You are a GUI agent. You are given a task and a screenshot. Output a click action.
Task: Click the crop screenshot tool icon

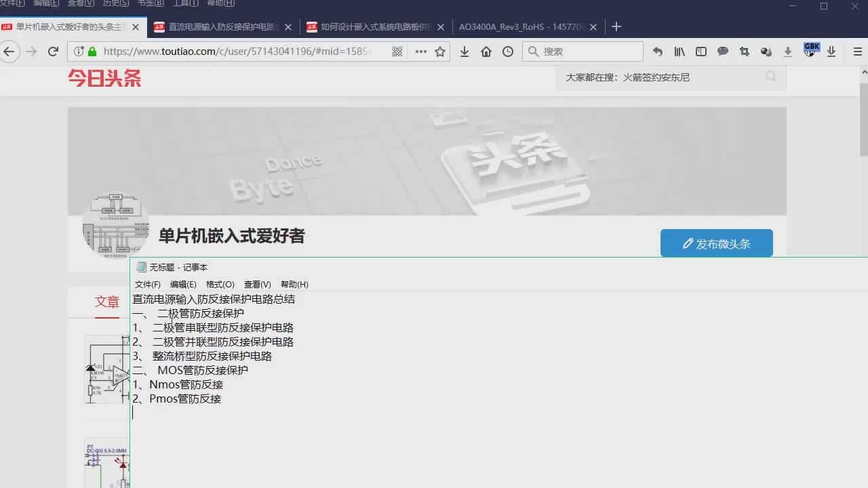[x=745, y=52]
